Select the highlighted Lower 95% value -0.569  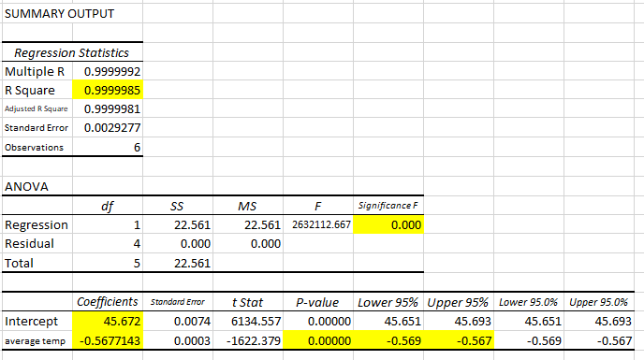click(388, 340)
